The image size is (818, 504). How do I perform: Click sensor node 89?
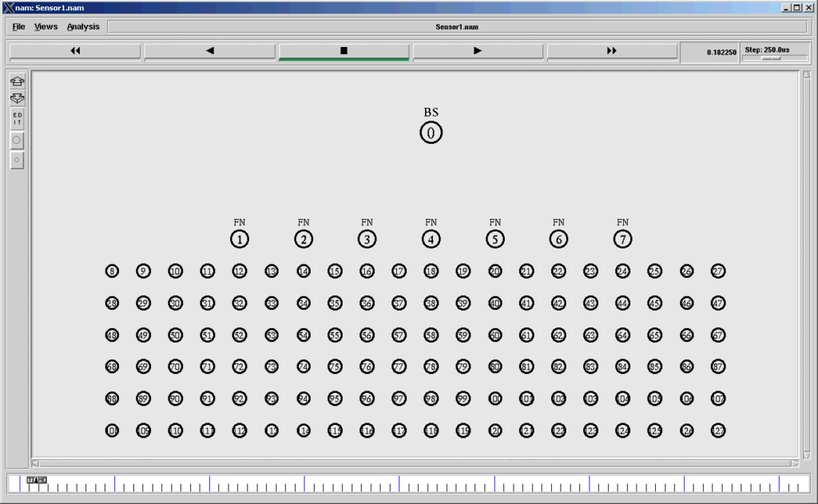click(x=144, y=399)
